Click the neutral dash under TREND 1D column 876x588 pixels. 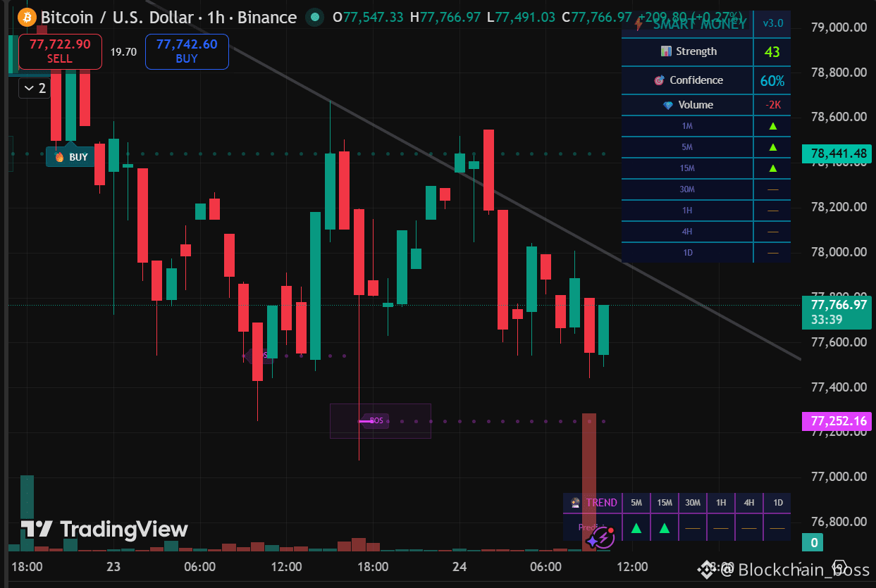pos(777,527)
